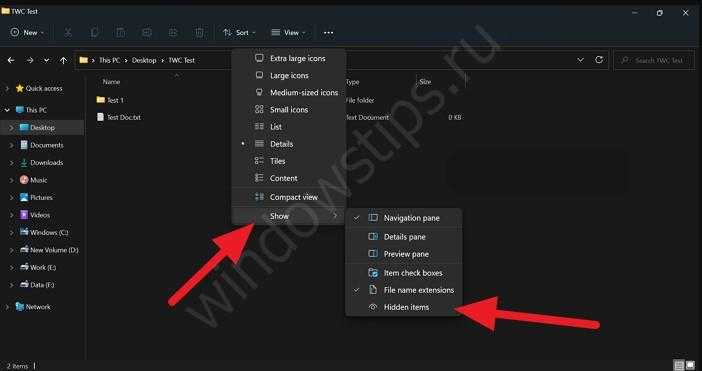Enable Item check boxes
The width and height of the screenshot is (702, 371).
coord(403,273)
